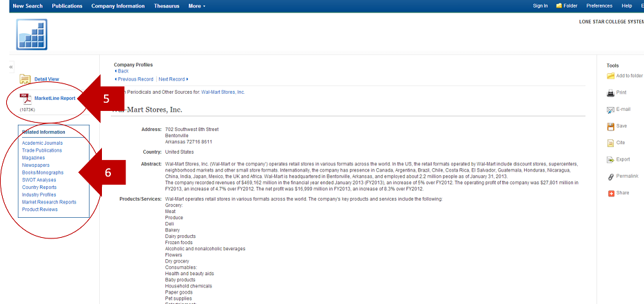Viewport: 644px width, 304px height.
Task: Open the MarketLine Report PDF icon
Action: point(25,99)
